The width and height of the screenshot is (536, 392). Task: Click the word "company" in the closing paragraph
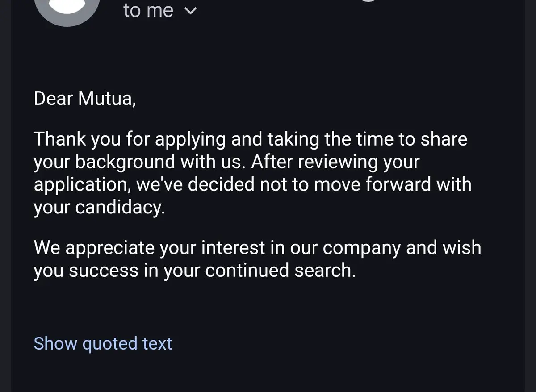pyautogui.click(x=361, y=248)
